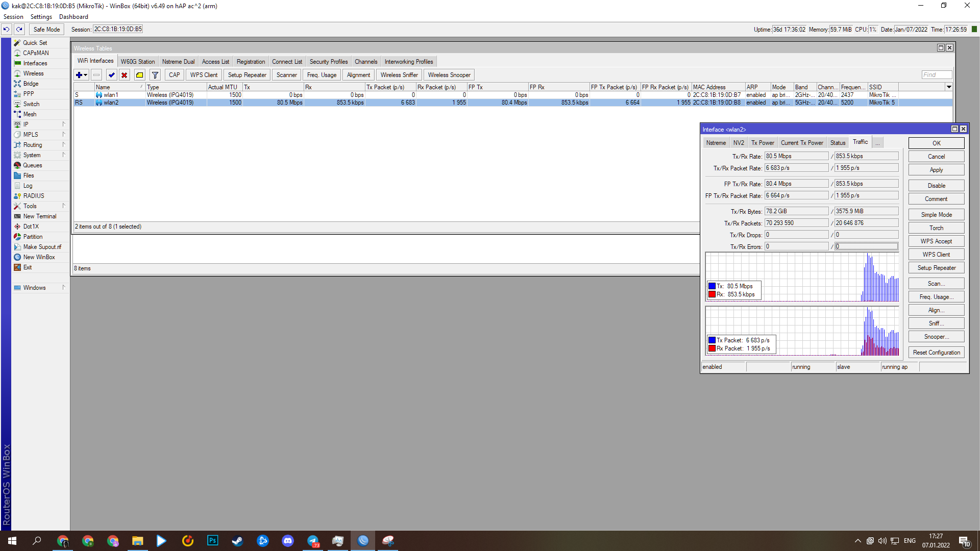
Task: Open the column chooser dropdown in table header
Action: pyautogui.click(x=949, y=87)
